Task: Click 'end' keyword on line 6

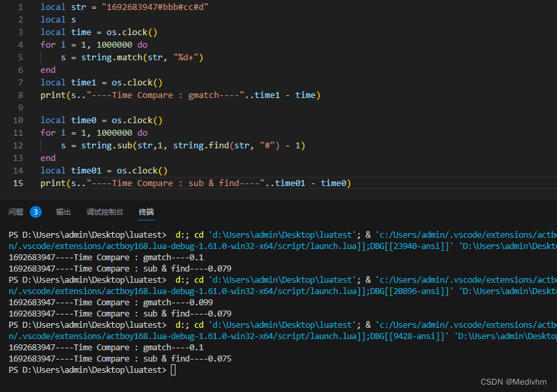Action: 48,70
